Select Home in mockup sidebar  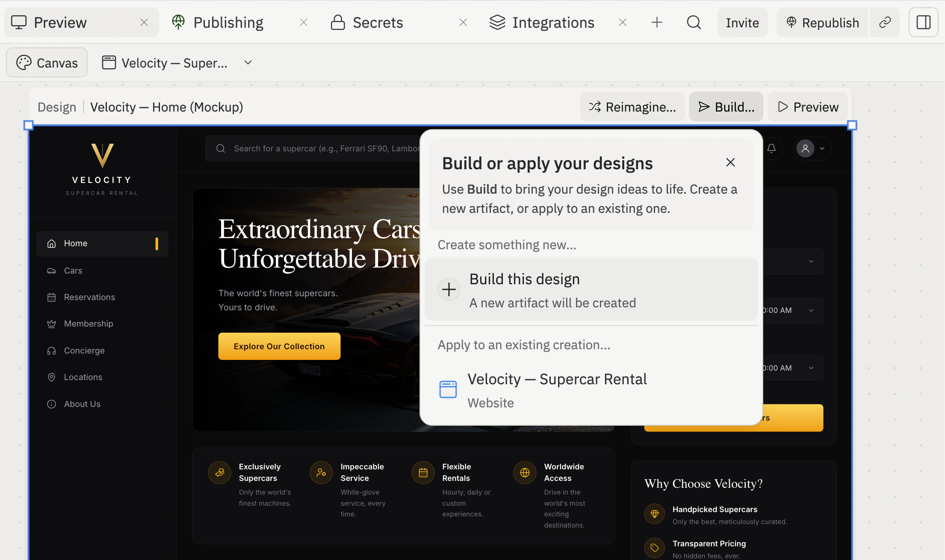(102, 244)
